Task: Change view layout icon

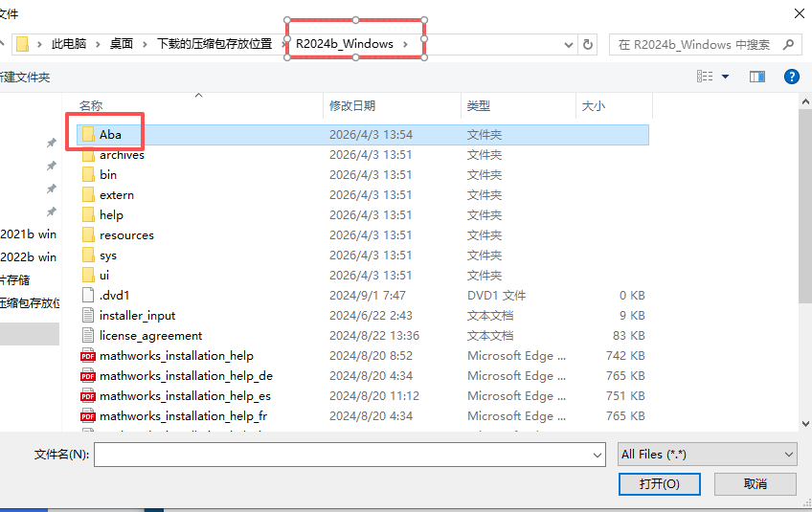Action: click(705, 77)
